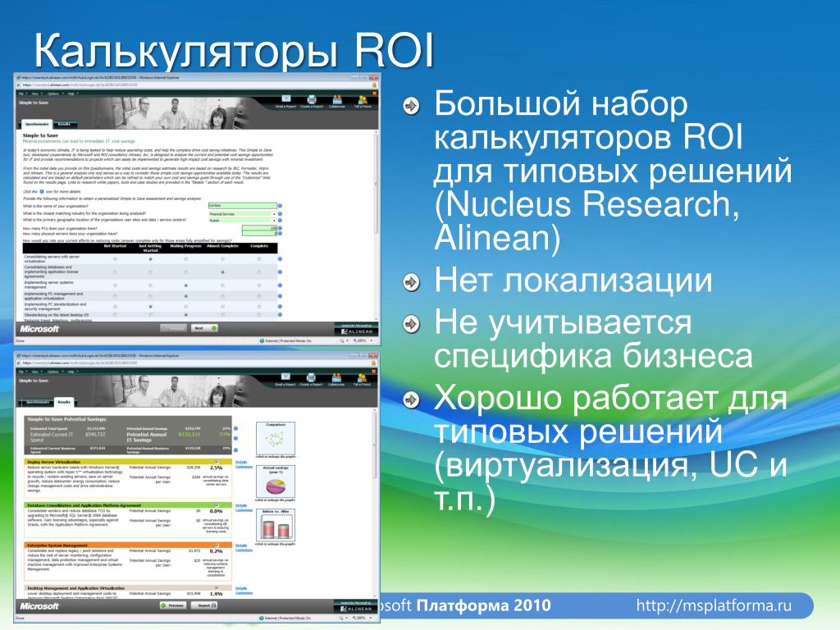Screen dimensions: 840x630
Task: Select Complete for server systems management row
Action: tap(258, 285)
